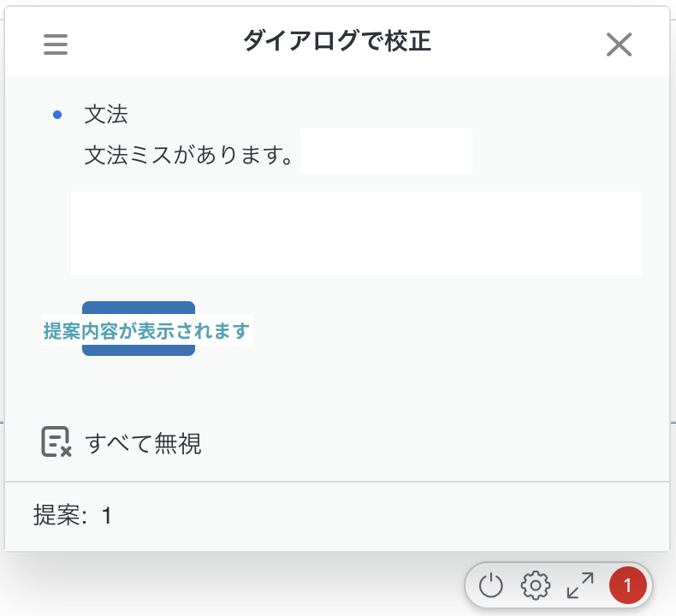The image size is (676, 616).
Task: Click the blue bullet beside 文法
Action: 57,115
